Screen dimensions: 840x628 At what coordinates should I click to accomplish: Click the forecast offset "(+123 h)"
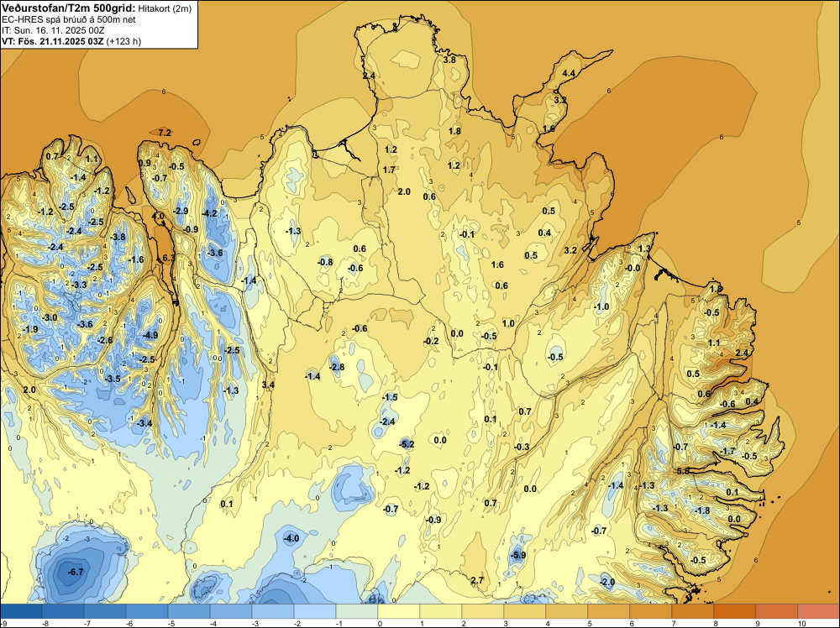[x=123, y=41]
